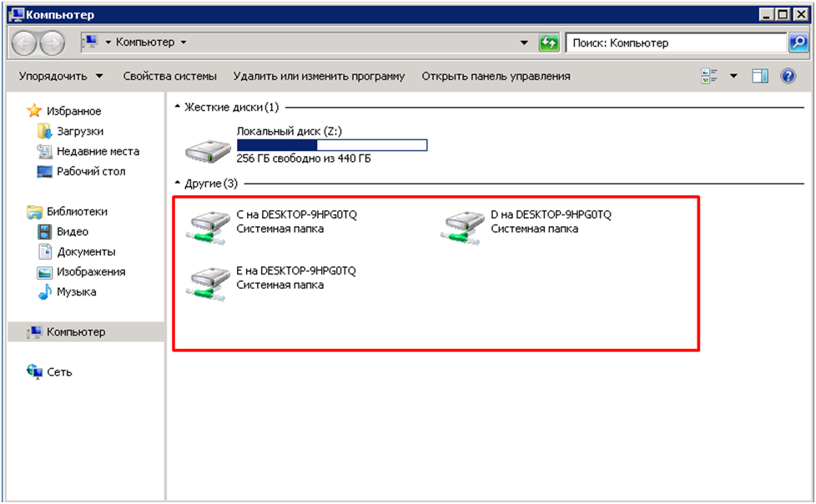Click the computer icon in the address bar
The width and height of the screenshot is (816, 504).
pos(90,42)
